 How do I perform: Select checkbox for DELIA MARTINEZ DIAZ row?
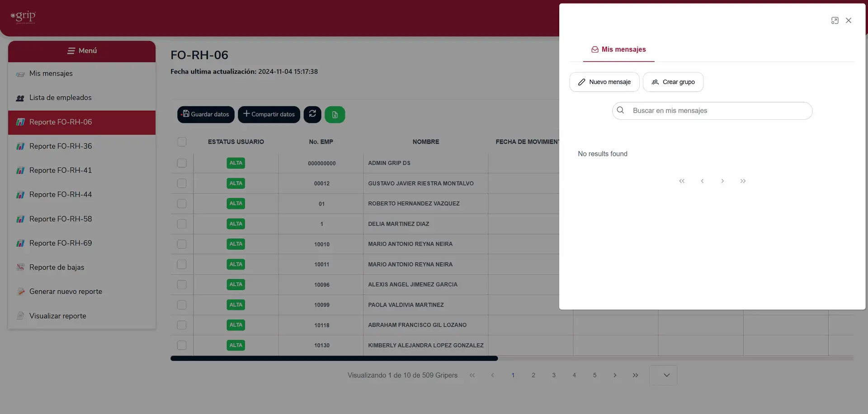point(182,224)
